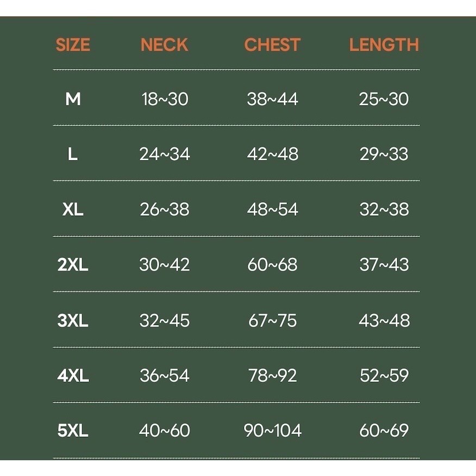Click chest measurement 42~48 for L
The height and width of the screenshot is (476, 476).
coord(272,154)
